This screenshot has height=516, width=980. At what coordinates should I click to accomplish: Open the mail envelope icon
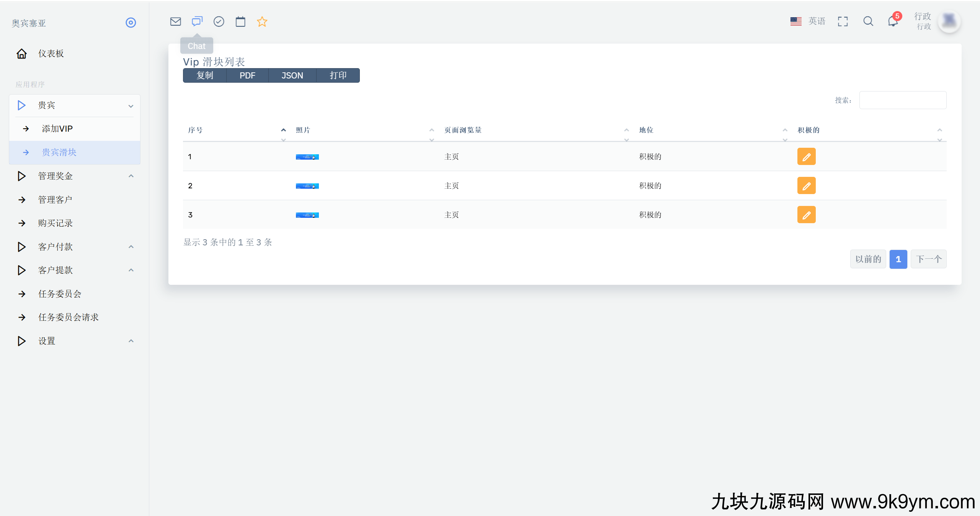[175, 21]
